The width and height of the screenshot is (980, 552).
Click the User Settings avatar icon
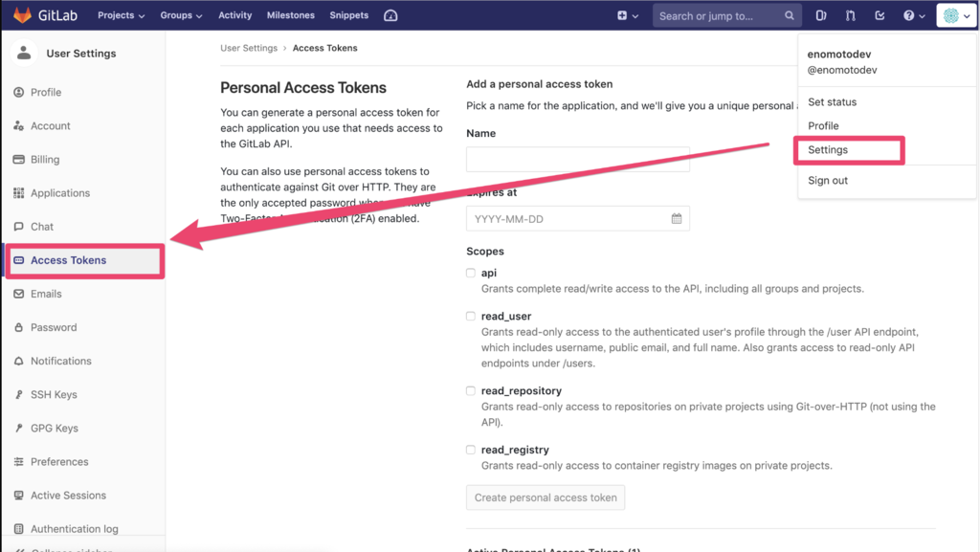[24, 53]
